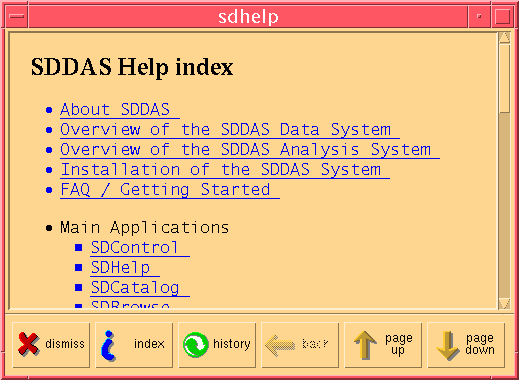
Task: Maximize the sdhelp window
Action: pyautogui.click(x=502, y=16)
